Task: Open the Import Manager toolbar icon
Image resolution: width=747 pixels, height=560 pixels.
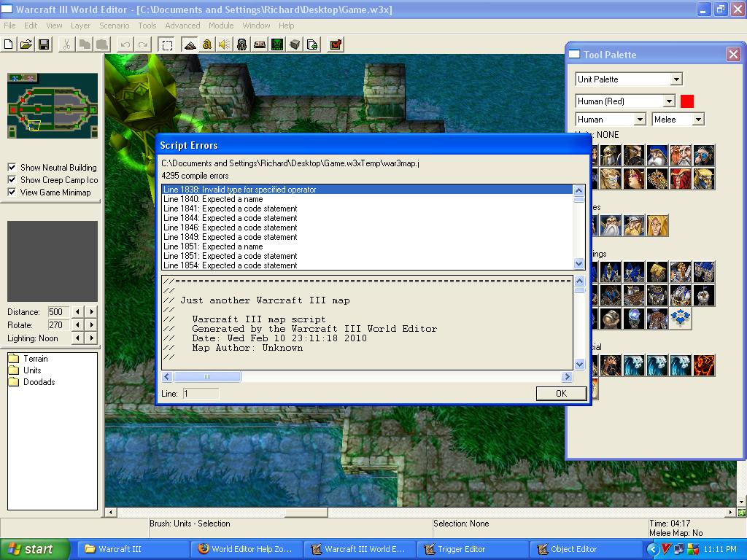Action: click(312, 44)
